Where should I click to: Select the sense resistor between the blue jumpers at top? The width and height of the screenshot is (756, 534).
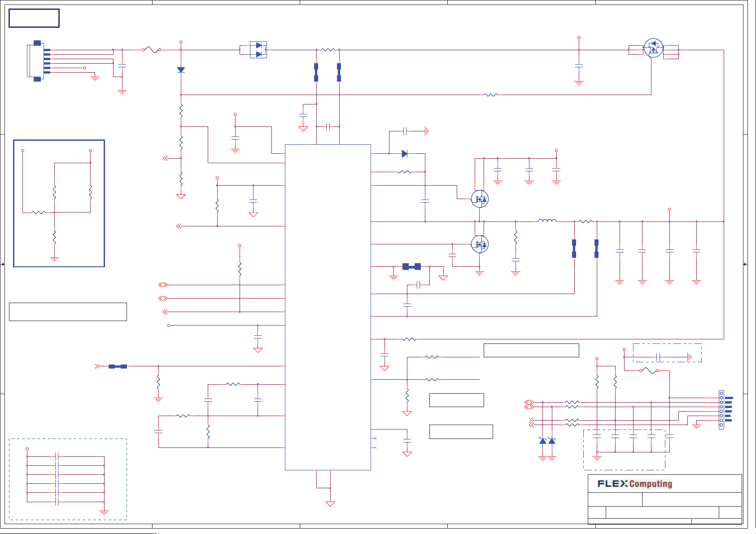(328, 50)
